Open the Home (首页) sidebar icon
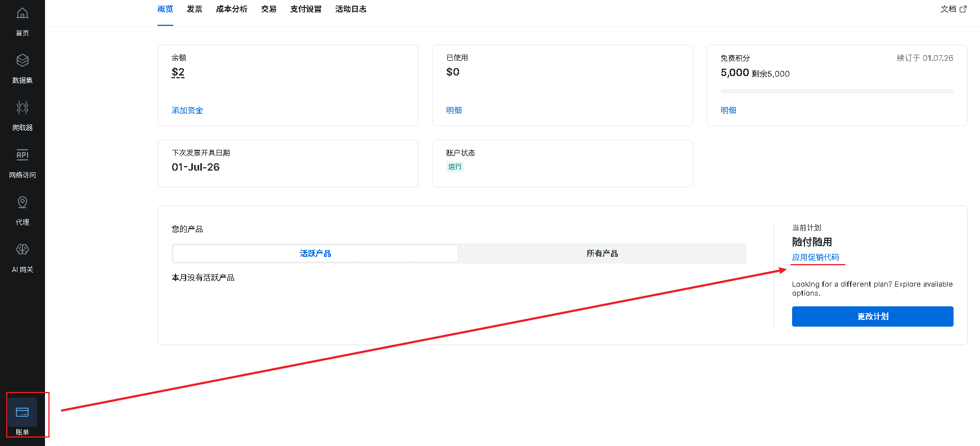This screenshot has width=980, height=446. 23,13
